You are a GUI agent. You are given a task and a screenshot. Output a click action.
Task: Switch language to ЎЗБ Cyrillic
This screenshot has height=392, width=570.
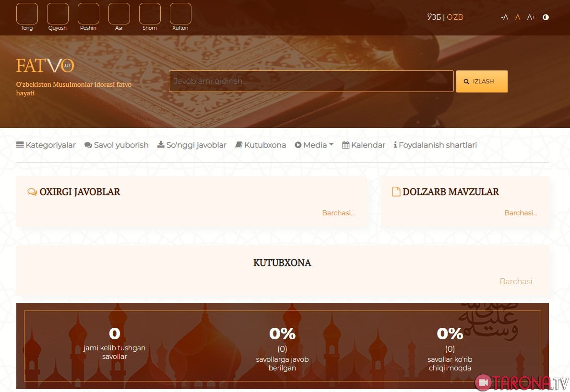click(434, 17)
